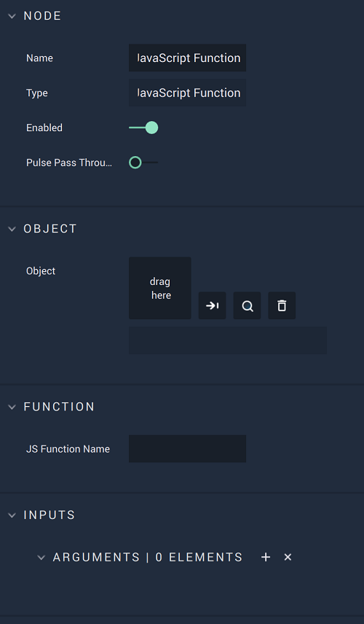Click the assign-object arrow icon
364x624 pixels.
[212, 305]
